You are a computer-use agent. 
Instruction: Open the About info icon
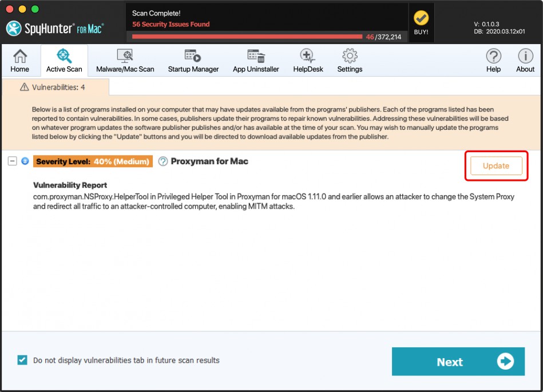pos(525,60)
